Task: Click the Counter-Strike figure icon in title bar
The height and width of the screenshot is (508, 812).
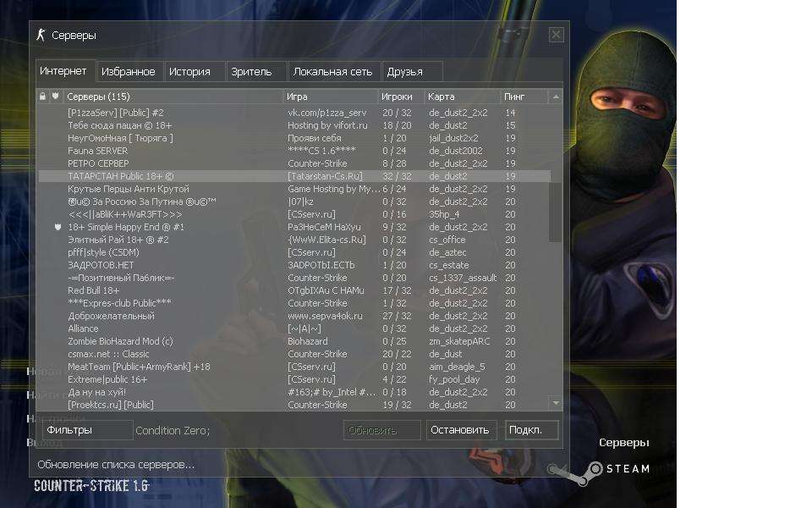Action: coord(41,35)
